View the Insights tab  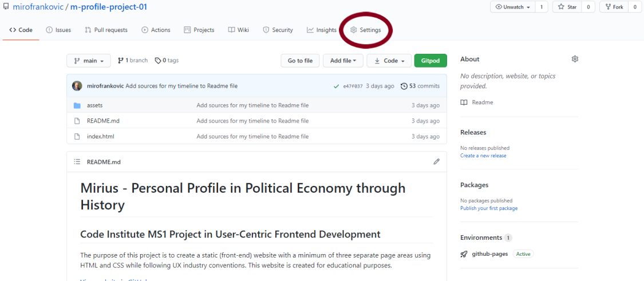click(x=321, y=30)
